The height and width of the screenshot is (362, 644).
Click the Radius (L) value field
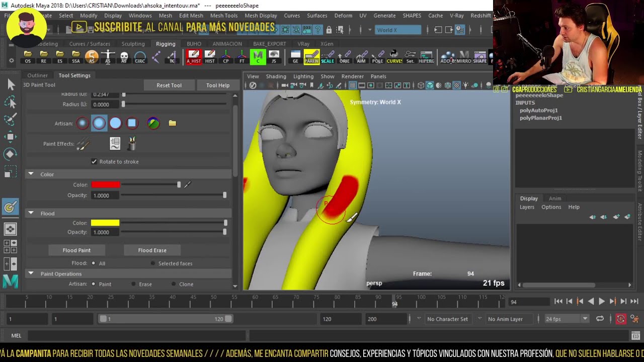[x=105, y=104]
